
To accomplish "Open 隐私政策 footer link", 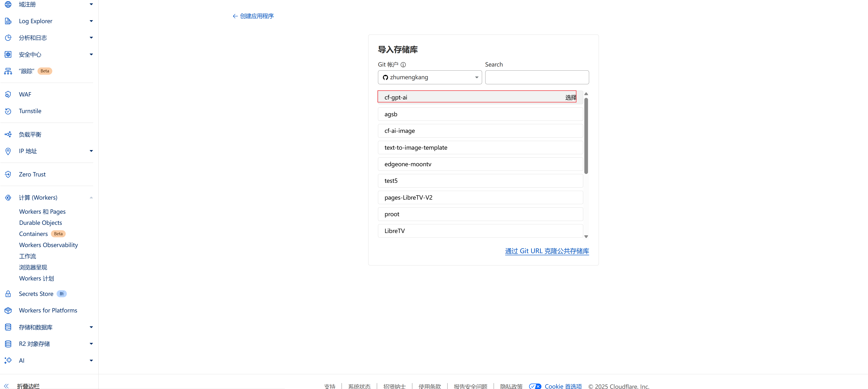I will point(511,386).
